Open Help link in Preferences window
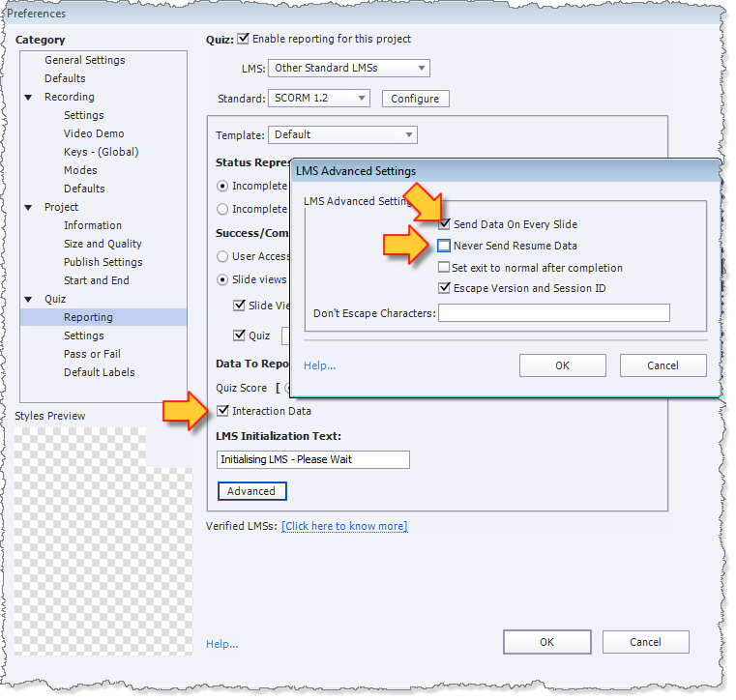 pyautogui.click(x=222, y=644)
